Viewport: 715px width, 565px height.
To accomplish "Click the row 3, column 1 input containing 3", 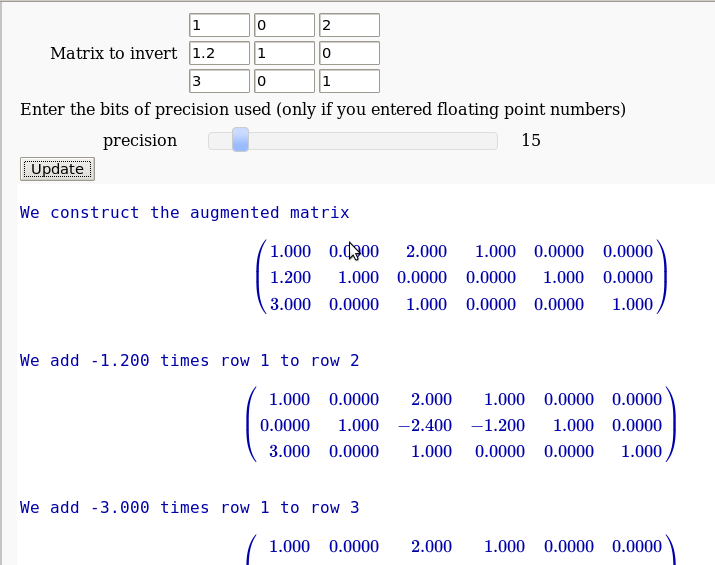I will click(x=219, y=81).
